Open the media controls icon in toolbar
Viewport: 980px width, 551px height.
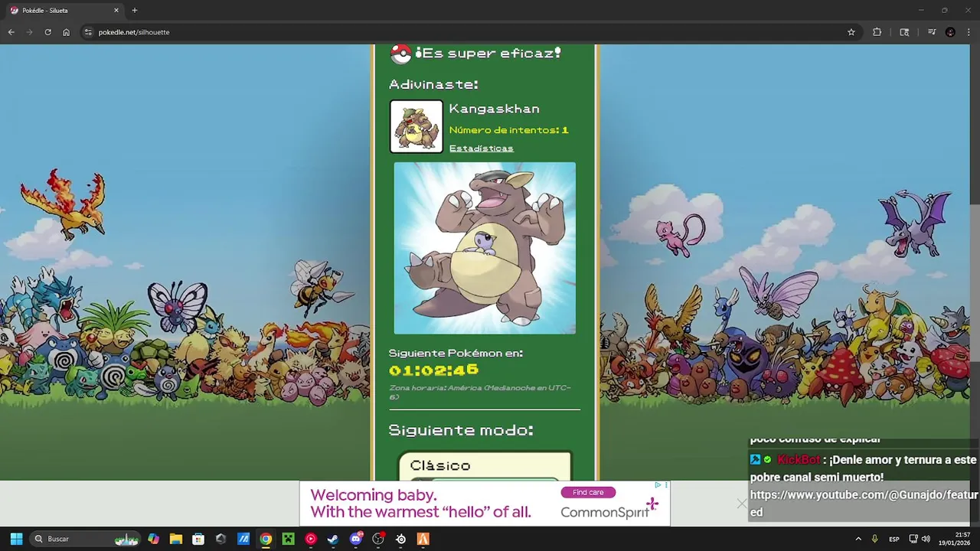(932, 32)
